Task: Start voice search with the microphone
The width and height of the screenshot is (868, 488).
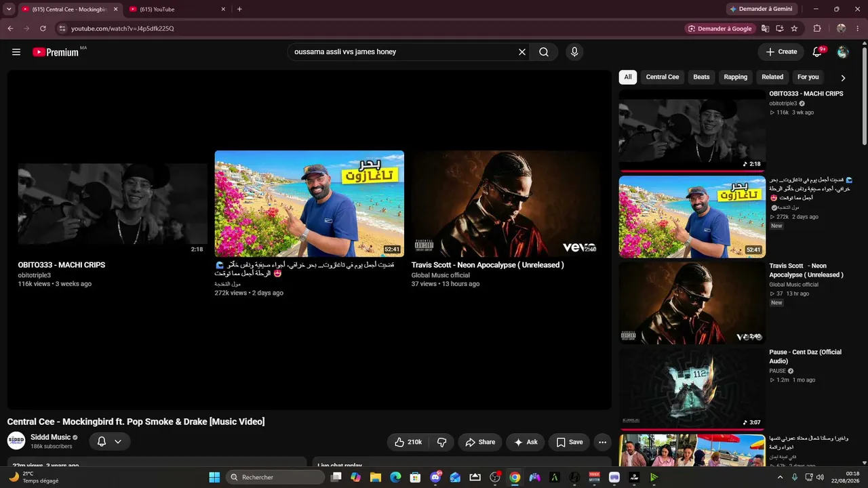Action: pyautogui.click(x=574, y=52)
